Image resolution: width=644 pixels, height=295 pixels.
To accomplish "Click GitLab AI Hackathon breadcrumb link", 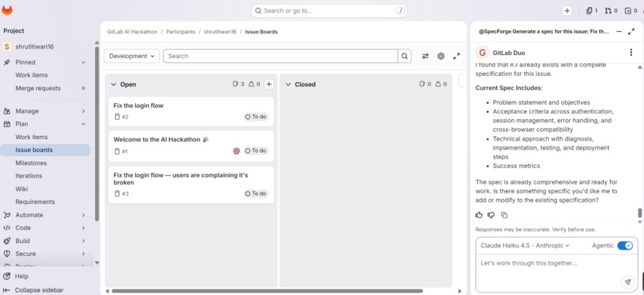I will [x=133, y=32].
